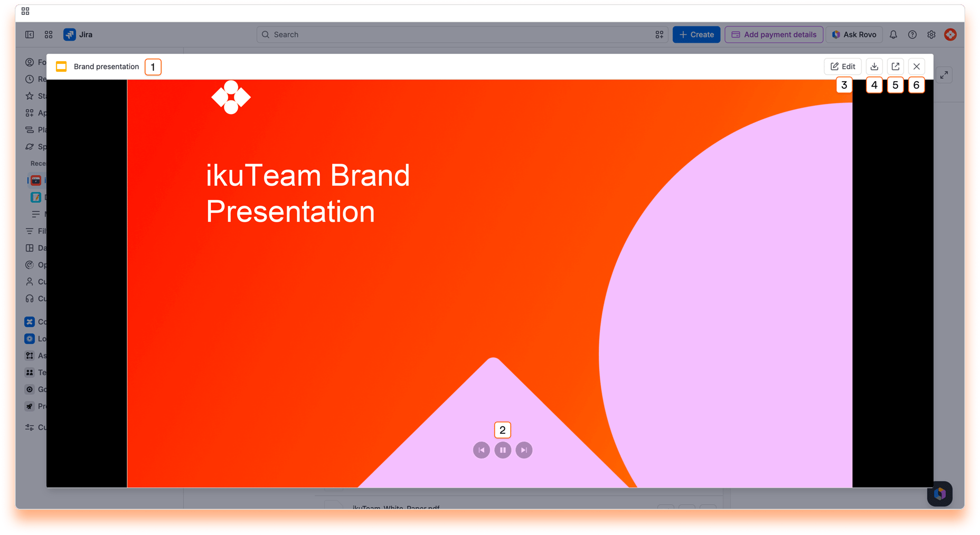
Task: Open the notifications bell
Action: pos(893,34)
